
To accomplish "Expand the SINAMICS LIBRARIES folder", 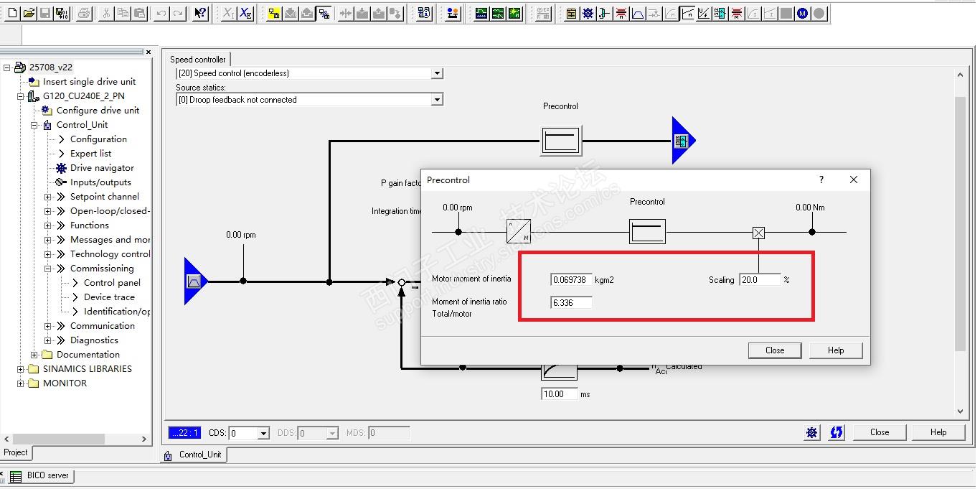I will 21,369.
